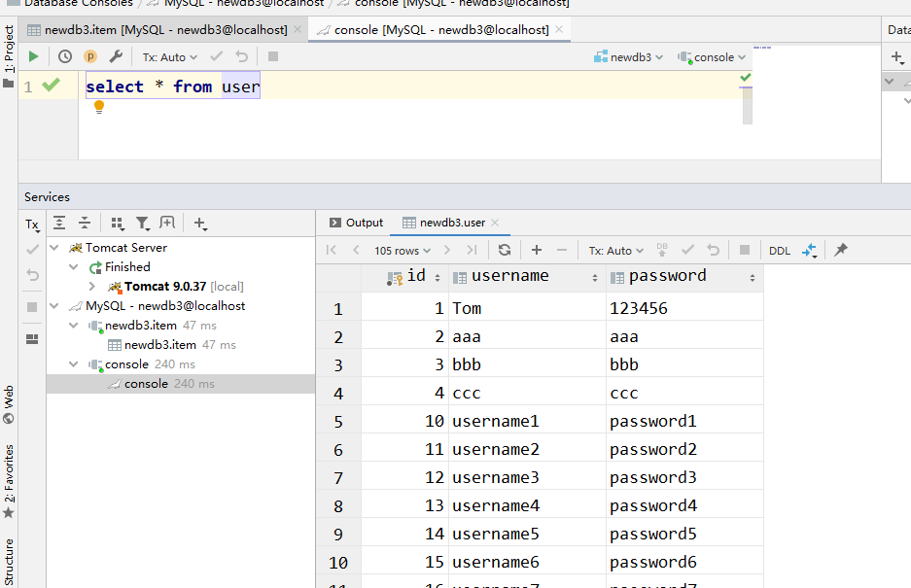This screenshot has height=588, width=911.
Task: Sort by the id column header
Action: [x=405, y=277]
